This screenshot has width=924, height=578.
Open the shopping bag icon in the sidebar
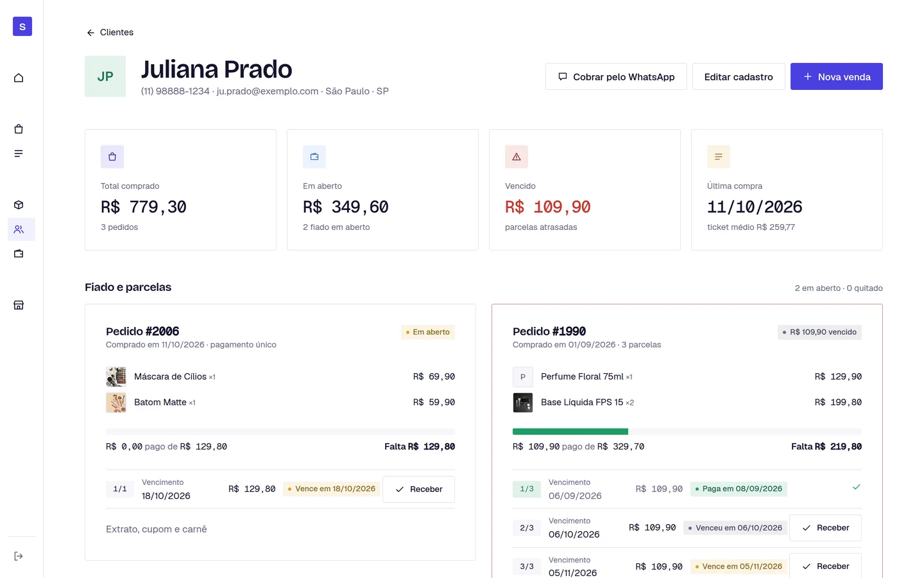pyautogui.click(x=19, y=129)
